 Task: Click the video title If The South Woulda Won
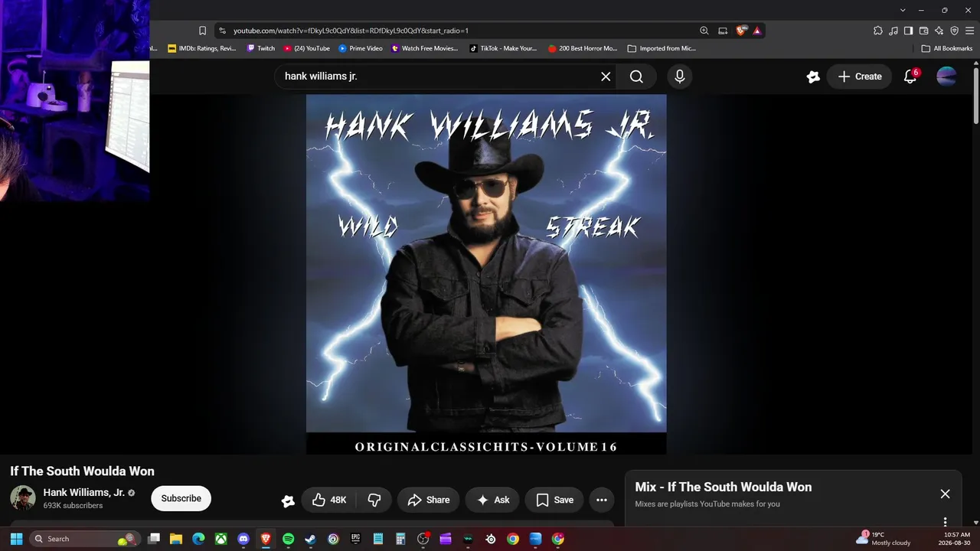(x=82, y=471)
